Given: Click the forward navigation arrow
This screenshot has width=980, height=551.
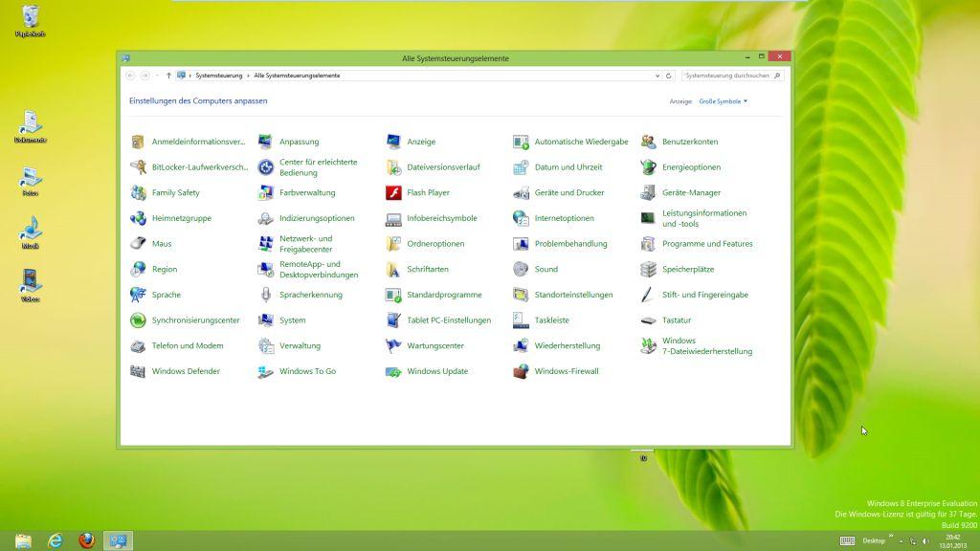Looking at the screenshot, I should tap(145, 76).
